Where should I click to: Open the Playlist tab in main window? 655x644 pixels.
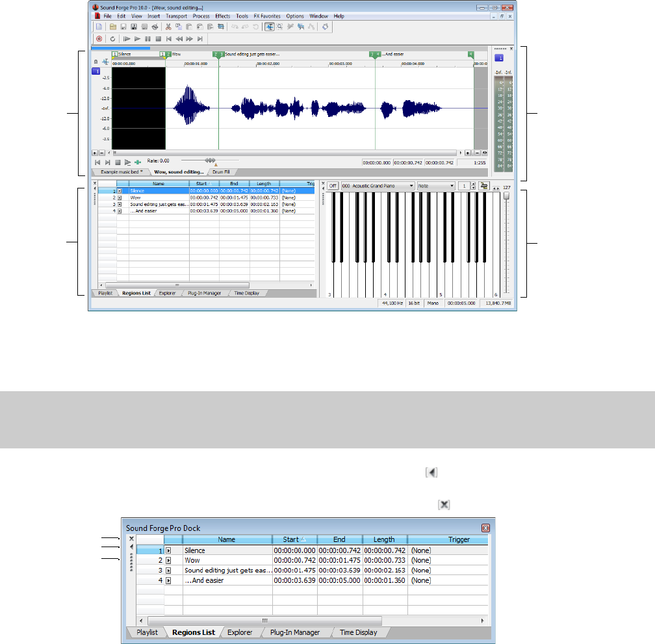pos(105,293)
